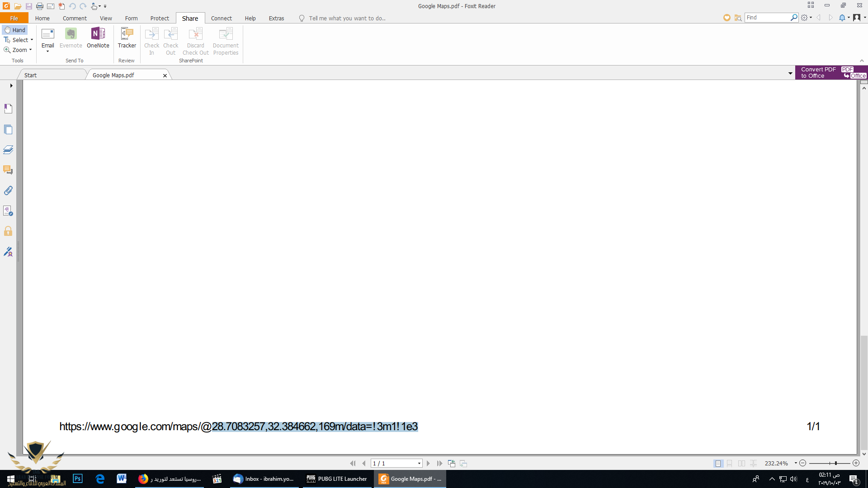This screenshot has width=868, height=488.
Task: Open the Layers panel in sidebar
Action: point(8,150)
